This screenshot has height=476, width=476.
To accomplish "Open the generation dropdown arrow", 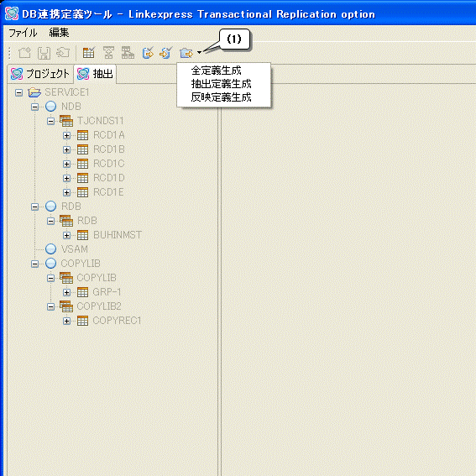I will [199, 53].
